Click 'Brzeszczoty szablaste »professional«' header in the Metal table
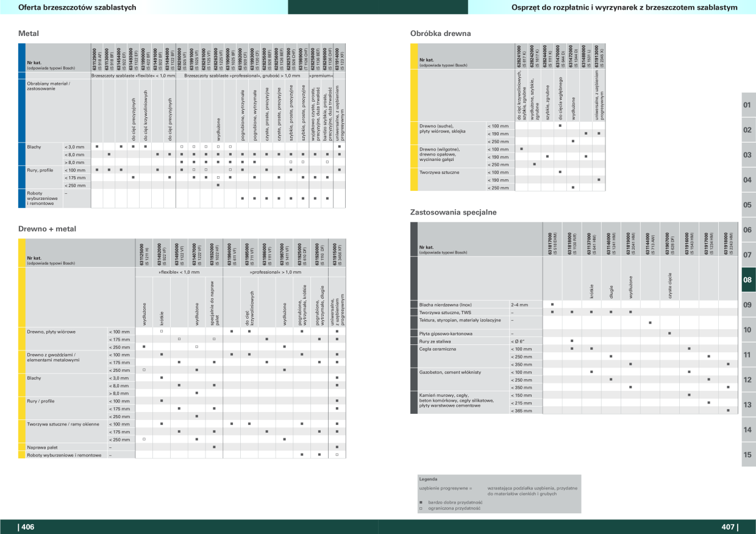756x534 pixels. coord(242,76)
